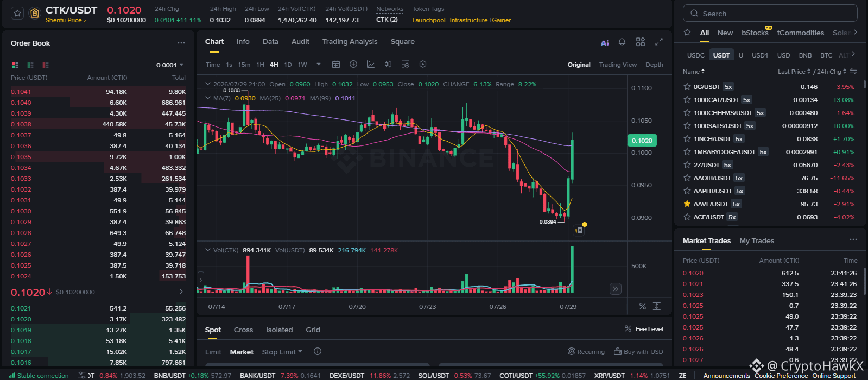The width and height of the screenshot is (868, 380).
Task: Open the My Trades tab
Action: (757, 240)
